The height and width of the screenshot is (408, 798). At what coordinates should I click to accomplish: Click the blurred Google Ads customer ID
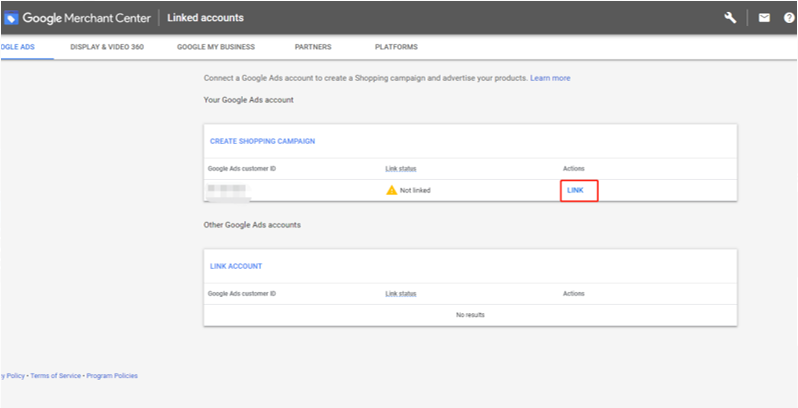[x=227, y=191]
